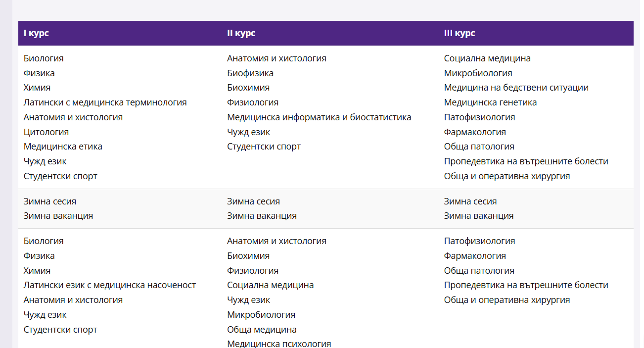Select "Социална медицина" in III курс column
Screen dimensions: 644x348
click(487, 58)
